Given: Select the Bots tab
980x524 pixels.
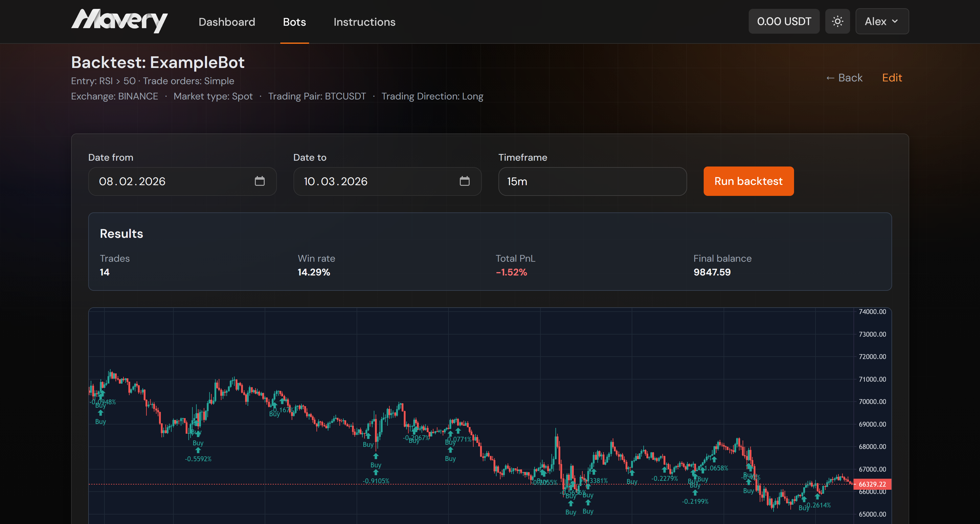Looking at the screenshot, I should click(x=294, y=22).
